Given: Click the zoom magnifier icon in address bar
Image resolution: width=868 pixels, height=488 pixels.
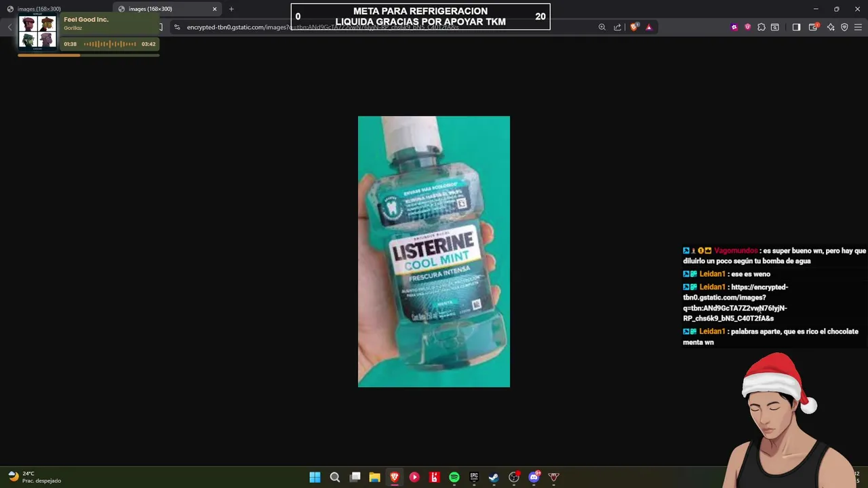Looking at the screenshot, I should pyautogui.click(x=601, y=27).
